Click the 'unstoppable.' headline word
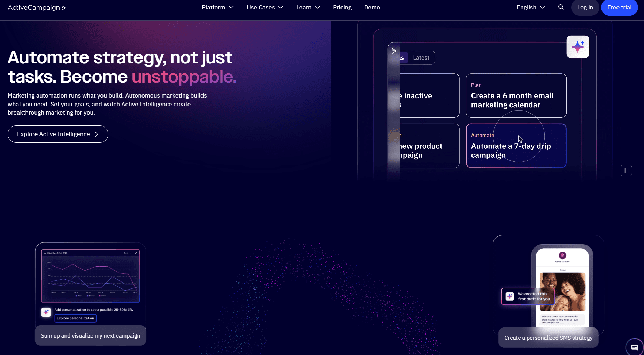 coord(184,77)
